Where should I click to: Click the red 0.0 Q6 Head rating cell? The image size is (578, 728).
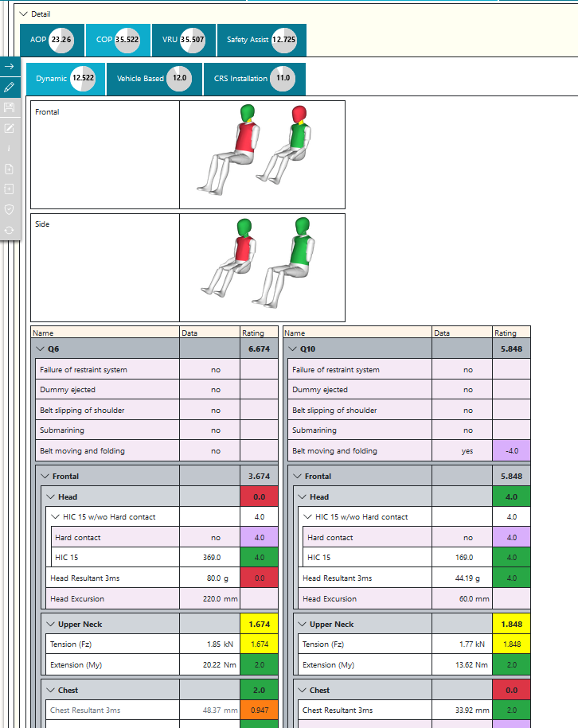tap(259, 497)
